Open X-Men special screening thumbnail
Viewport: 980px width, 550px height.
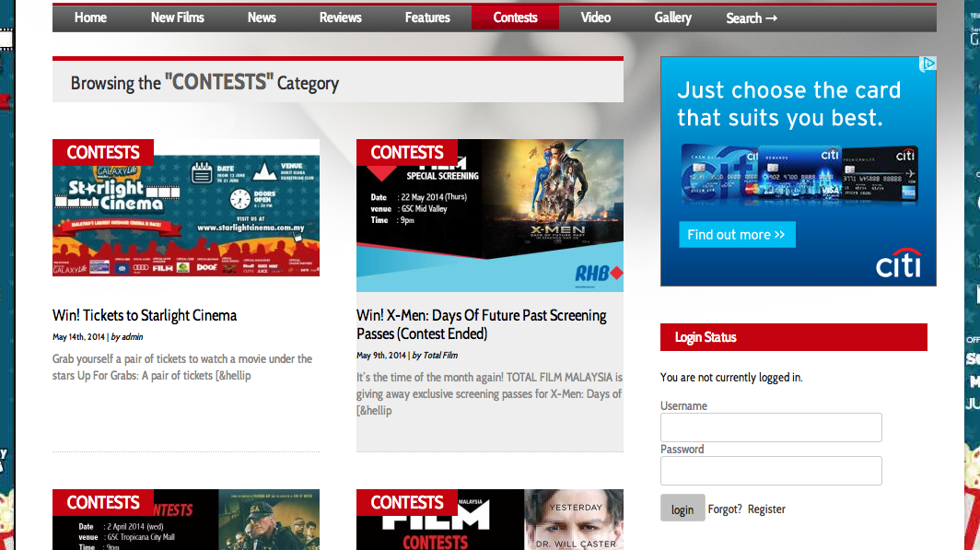[489, 215]
